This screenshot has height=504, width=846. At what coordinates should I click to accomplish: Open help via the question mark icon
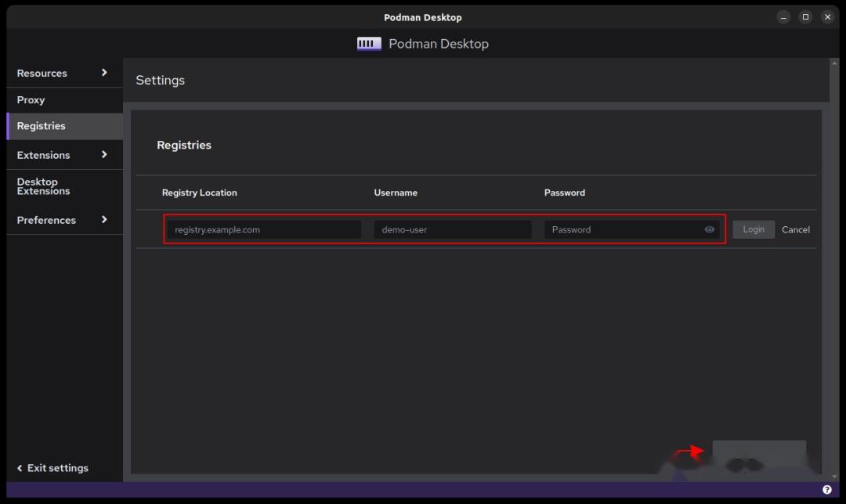829,488
